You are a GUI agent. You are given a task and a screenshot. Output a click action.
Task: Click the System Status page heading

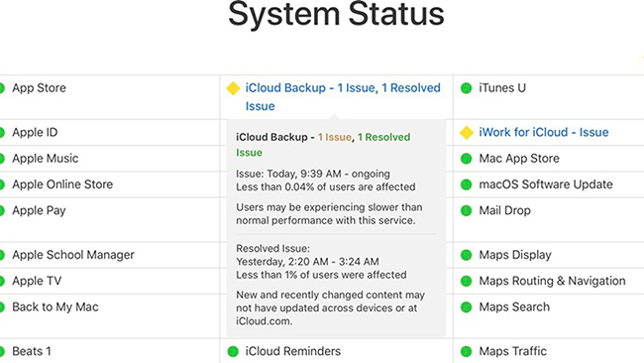337,15
